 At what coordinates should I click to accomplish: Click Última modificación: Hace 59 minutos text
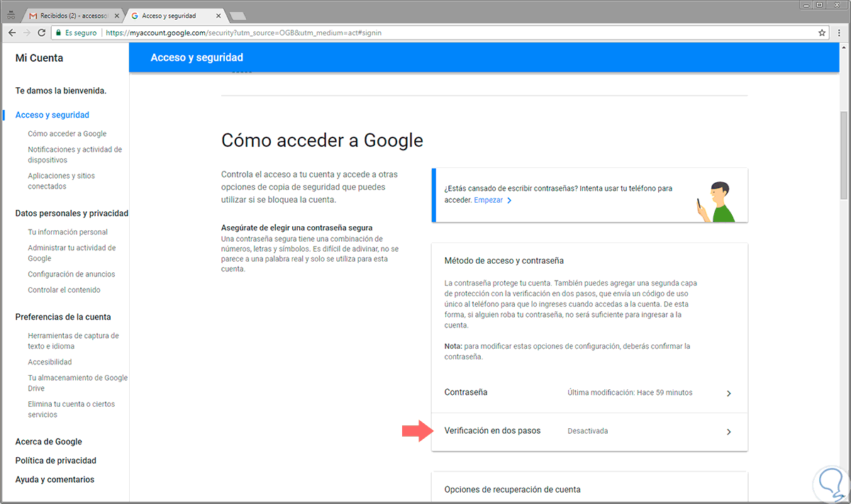[630, 393]
